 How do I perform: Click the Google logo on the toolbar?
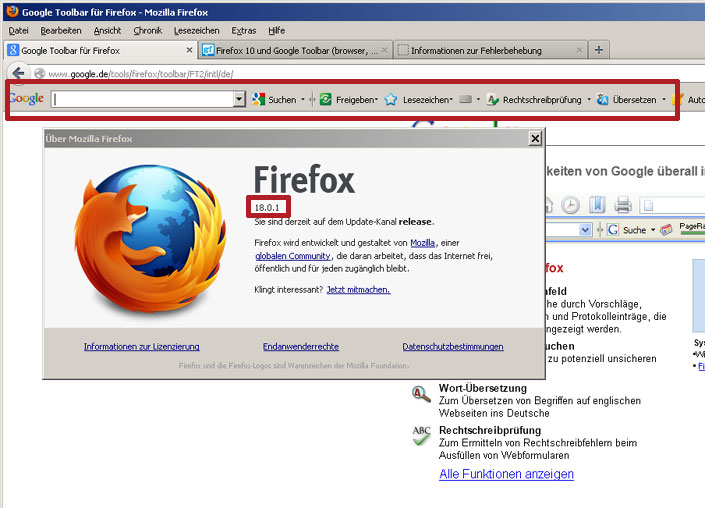coord(27,98)
